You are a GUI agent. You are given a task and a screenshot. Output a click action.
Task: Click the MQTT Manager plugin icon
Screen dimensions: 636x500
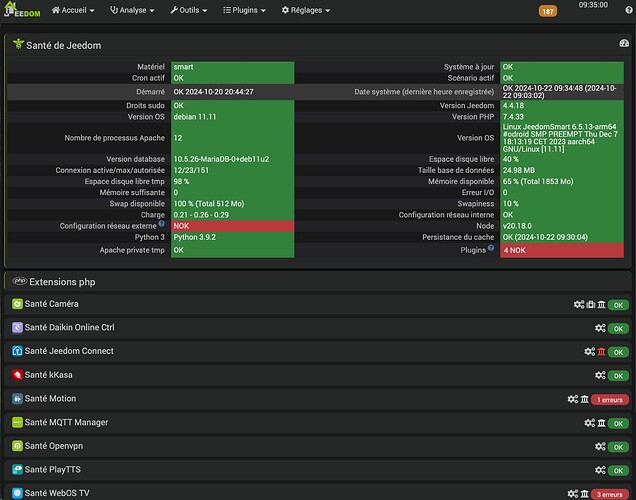17,422
